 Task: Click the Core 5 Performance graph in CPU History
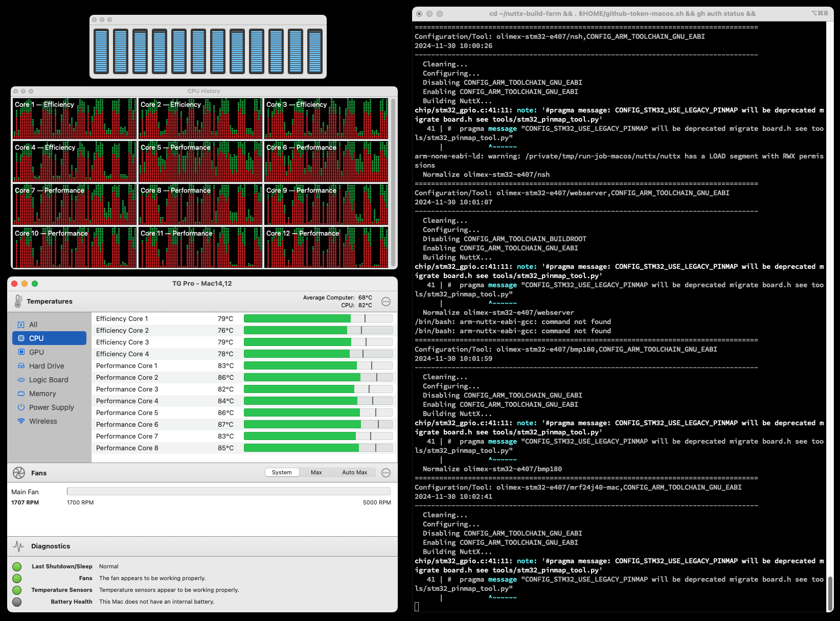pyautogui.click(x=200, y=162)
